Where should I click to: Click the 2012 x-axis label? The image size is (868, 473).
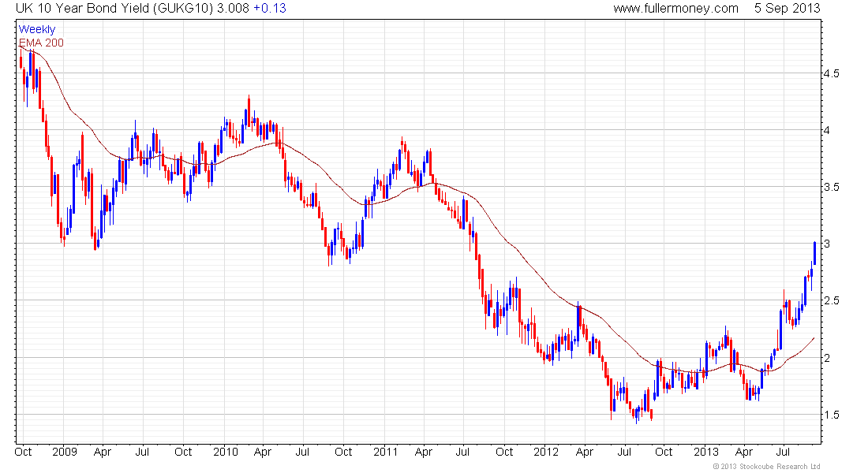(546, 452)
